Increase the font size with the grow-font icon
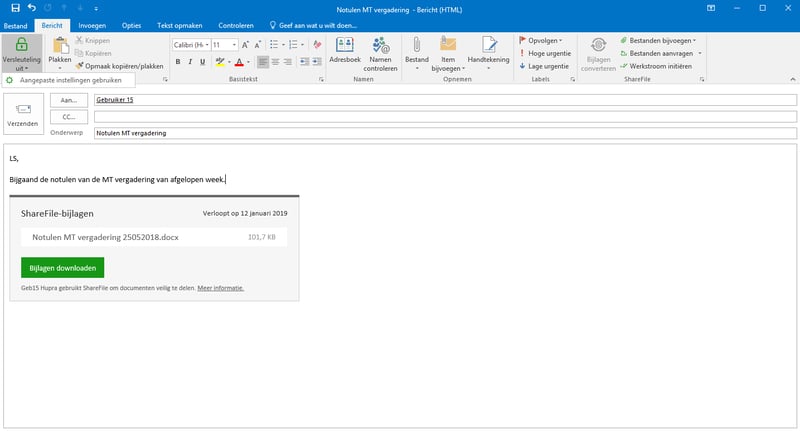 pyautogui.click(x=245, y=45)
